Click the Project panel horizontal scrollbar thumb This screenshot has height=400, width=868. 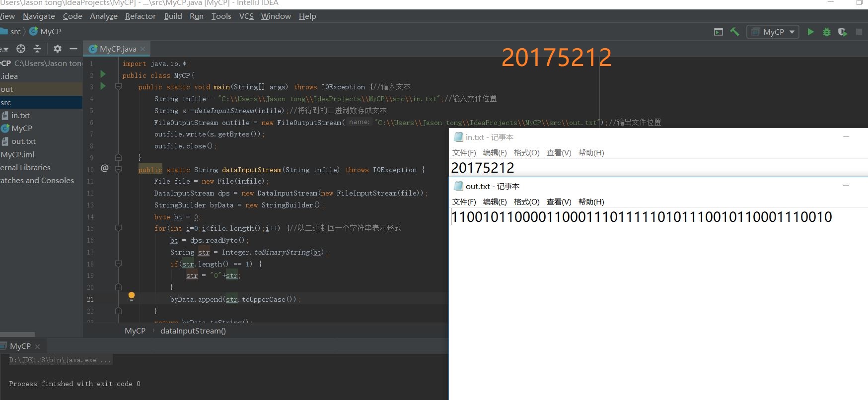[x=17, y=334]
